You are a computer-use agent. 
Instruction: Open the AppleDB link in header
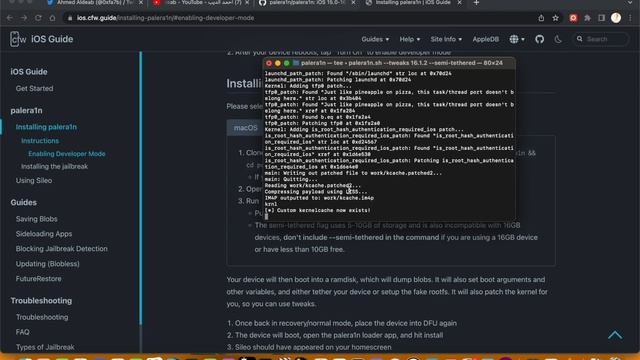(485, 39)
